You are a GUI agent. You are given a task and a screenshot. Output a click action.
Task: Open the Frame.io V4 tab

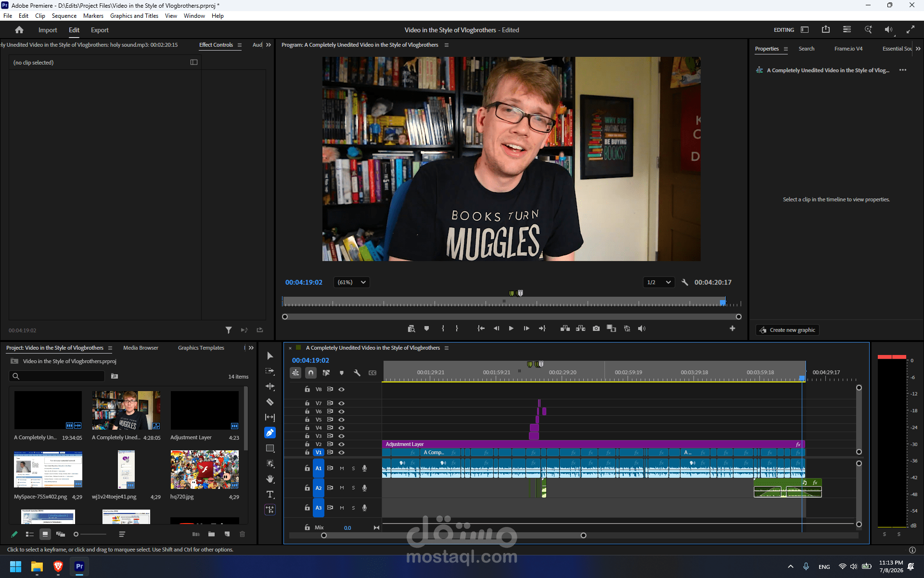point(848,49)
